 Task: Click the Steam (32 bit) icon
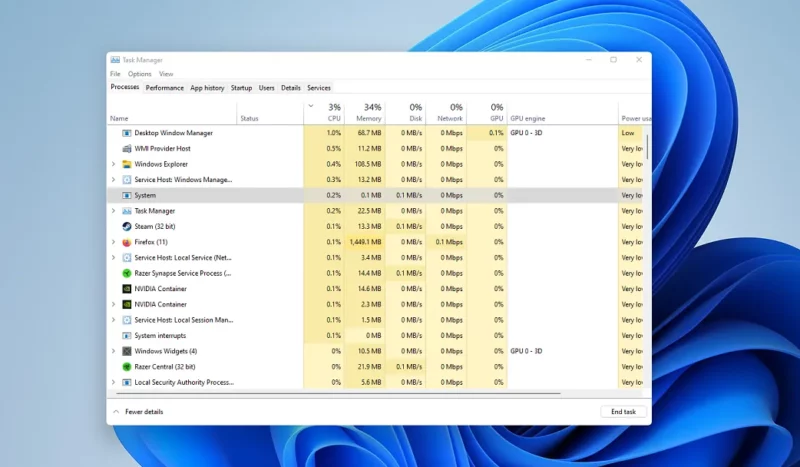127,227
